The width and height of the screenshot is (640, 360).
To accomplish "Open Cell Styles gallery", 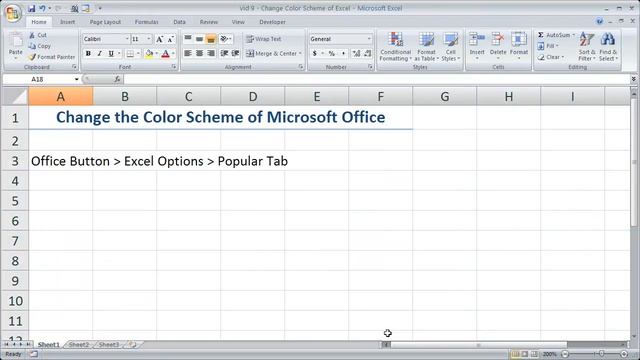I will click(x=451, y=47).
